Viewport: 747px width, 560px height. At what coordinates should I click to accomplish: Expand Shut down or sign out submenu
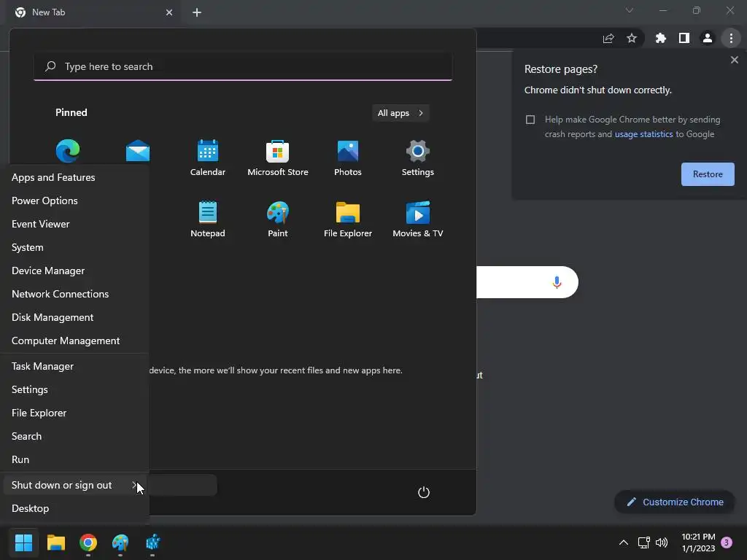pos(75,485)
